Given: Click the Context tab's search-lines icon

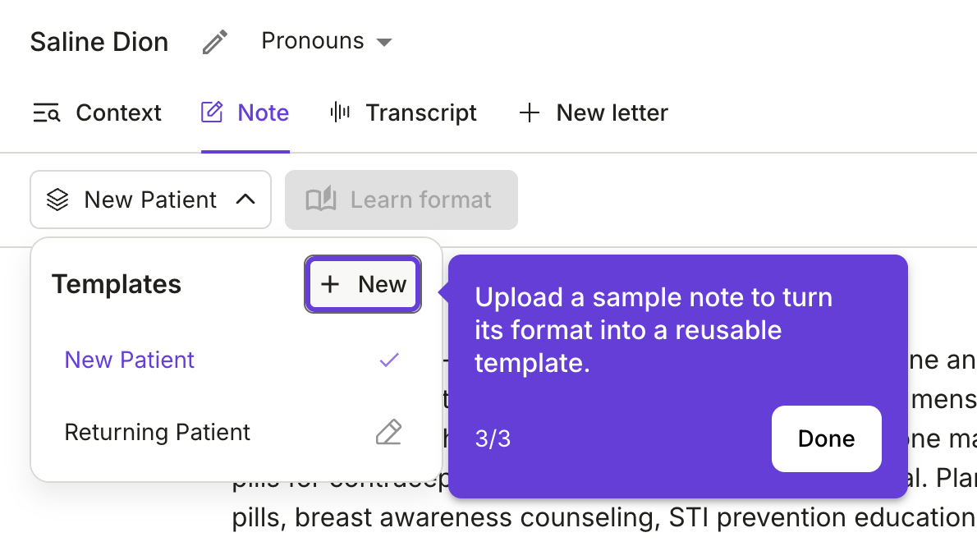Looking at the screenshot, I should click(x=46, y=112).
